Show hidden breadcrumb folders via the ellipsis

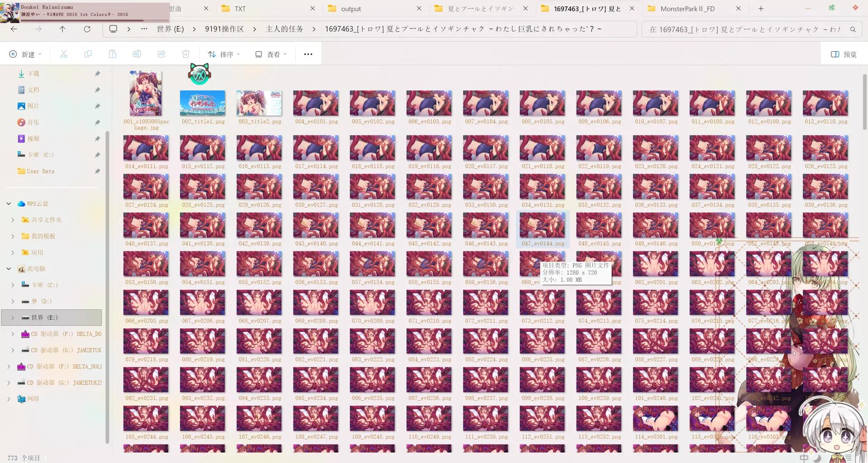[144, 29]
